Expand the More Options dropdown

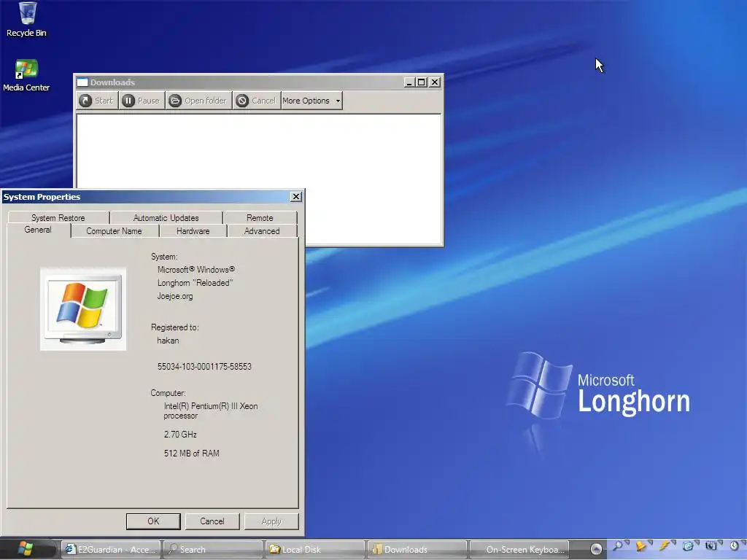311,101
